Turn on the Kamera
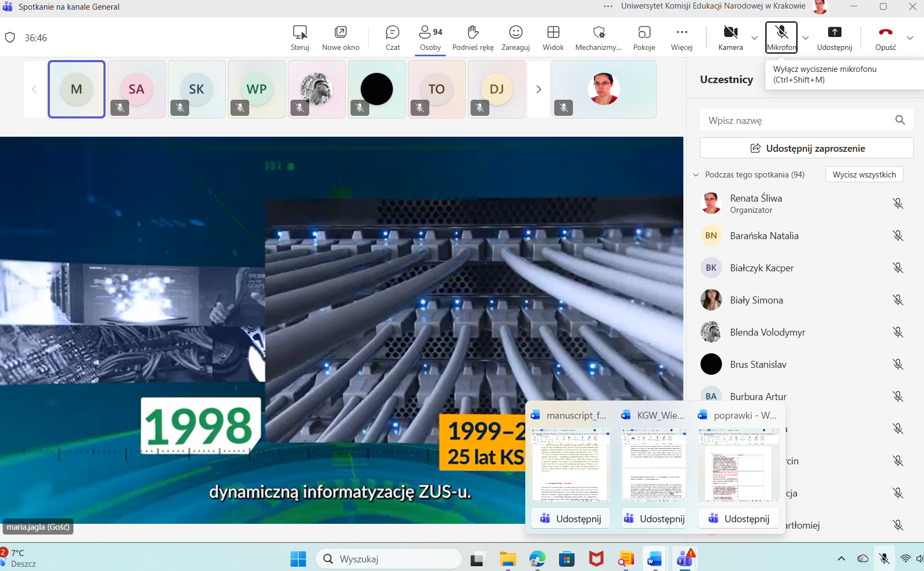This screenshot has height=571, width=924. tap(731, 38)
